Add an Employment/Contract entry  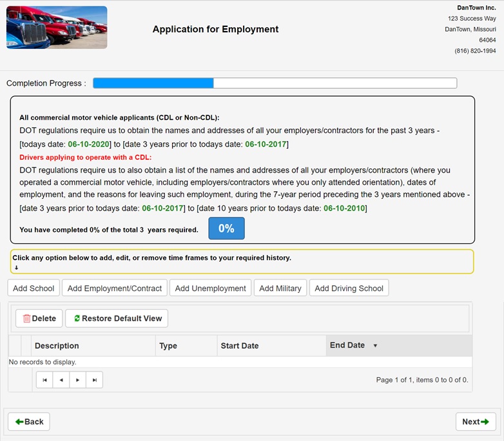pos(115,288)
